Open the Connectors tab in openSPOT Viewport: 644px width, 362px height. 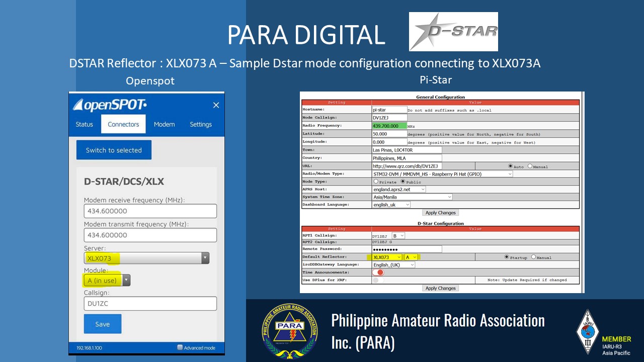[x=123, y=124]
